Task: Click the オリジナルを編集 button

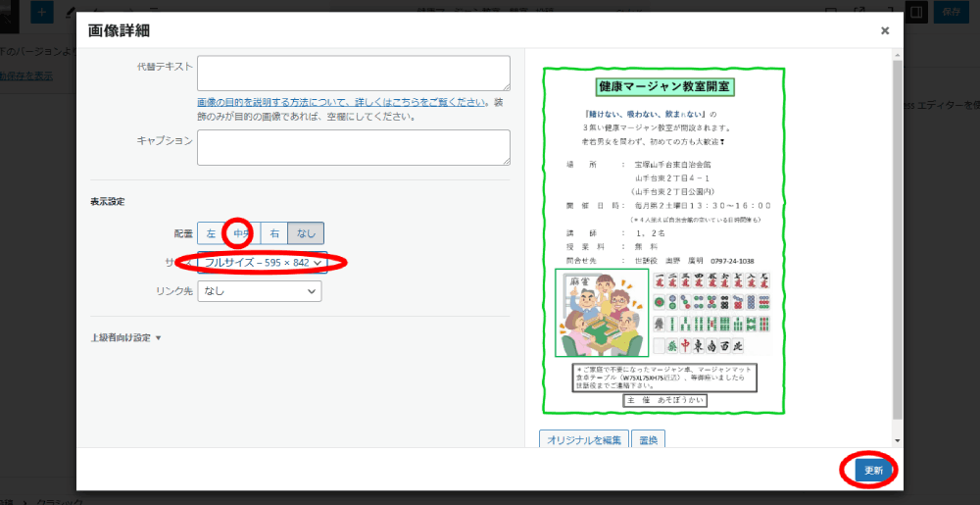Action: click(x=583, y=439)
